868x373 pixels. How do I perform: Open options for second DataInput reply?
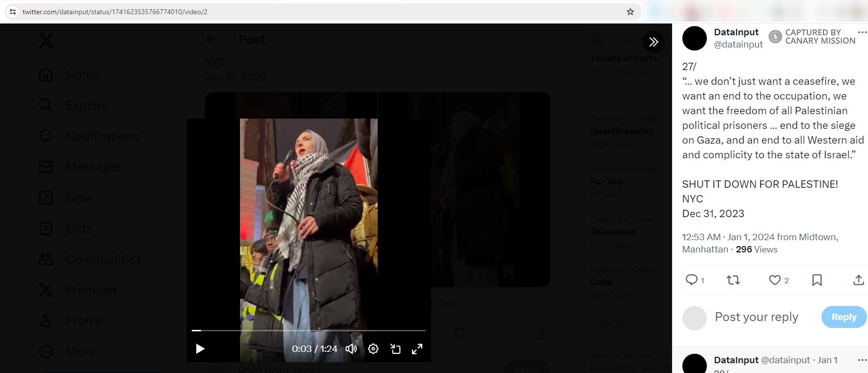point(862,360)
